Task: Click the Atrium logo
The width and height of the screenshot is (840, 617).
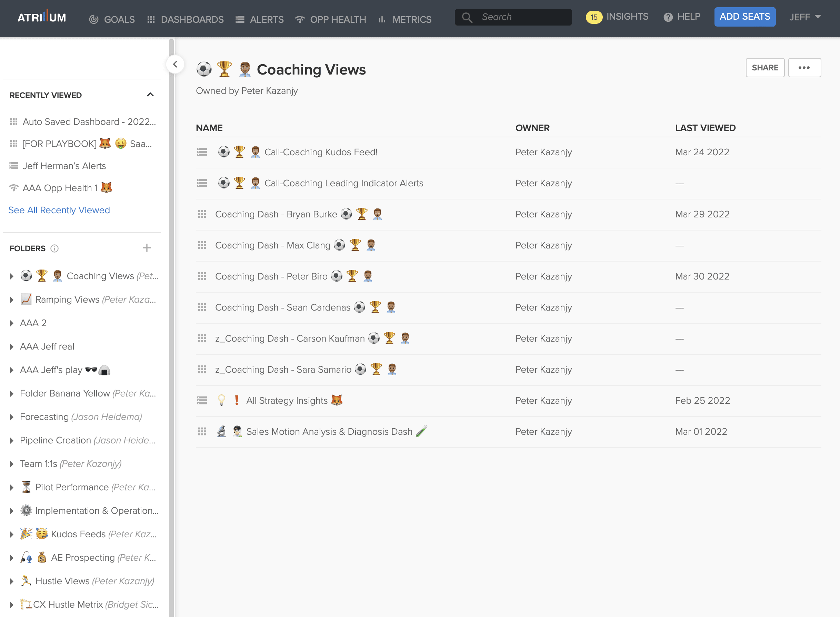Action: tap(42, 17)
